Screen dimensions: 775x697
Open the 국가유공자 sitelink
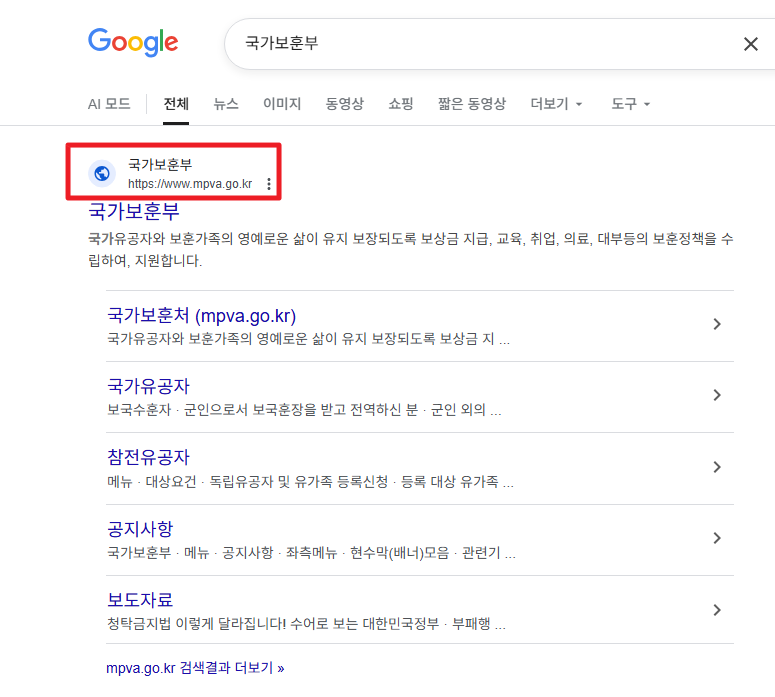click(x=148, y=386)
